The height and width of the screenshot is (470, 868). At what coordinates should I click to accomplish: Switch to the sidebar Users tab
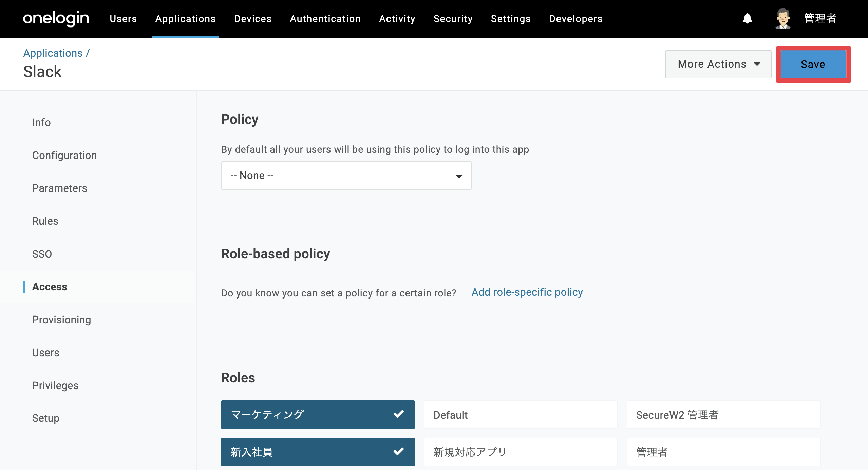[x=45, y=352]
